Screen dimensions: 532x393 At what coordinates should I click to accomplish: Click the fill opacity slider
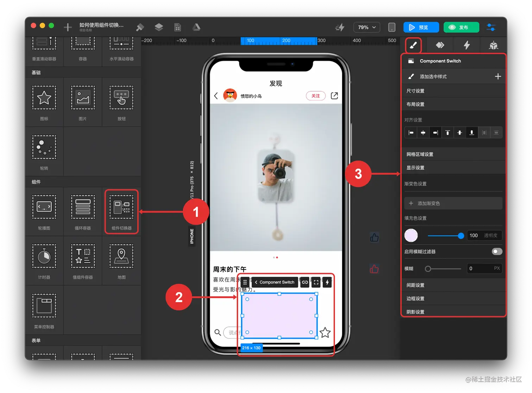point(445,236)
